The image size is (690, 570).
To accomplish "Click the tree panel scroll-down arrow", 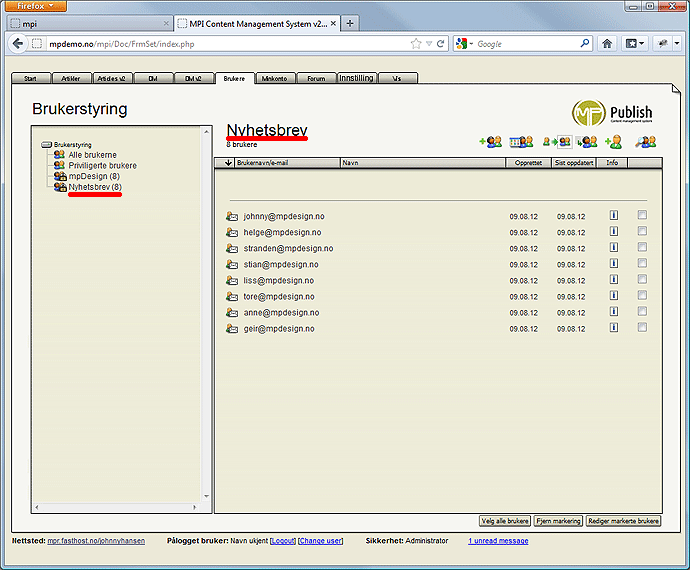I will coord(206,496).
